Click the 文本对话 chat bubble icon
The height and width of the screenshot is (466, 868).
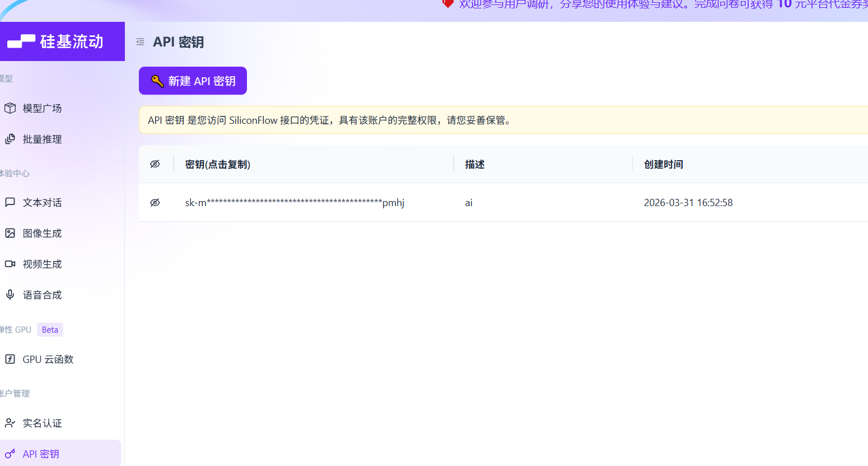[x=10, y=202]
